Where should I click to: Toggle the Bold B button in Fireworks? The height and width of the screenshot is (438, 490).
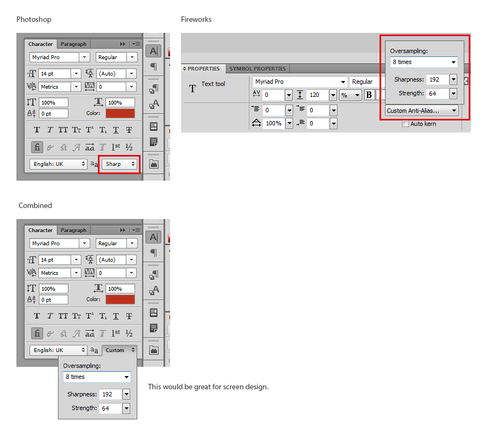pos(369,95)
